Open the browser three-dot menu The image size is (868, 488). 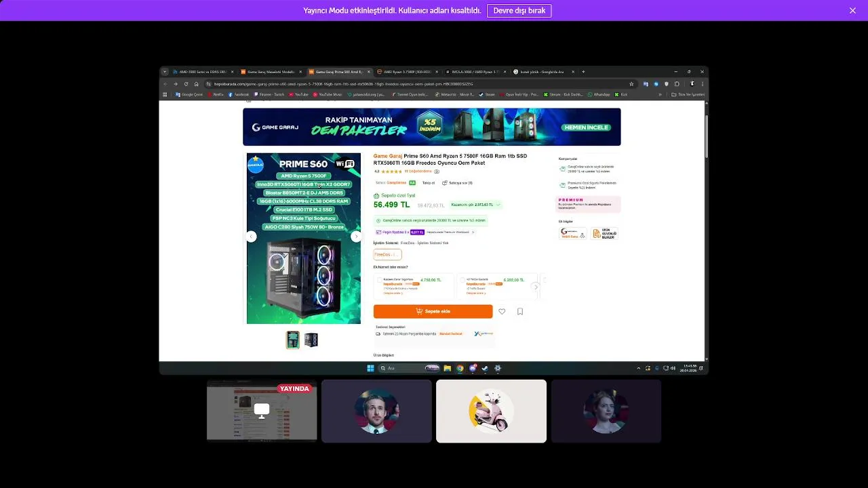click(x=702, y=84)
